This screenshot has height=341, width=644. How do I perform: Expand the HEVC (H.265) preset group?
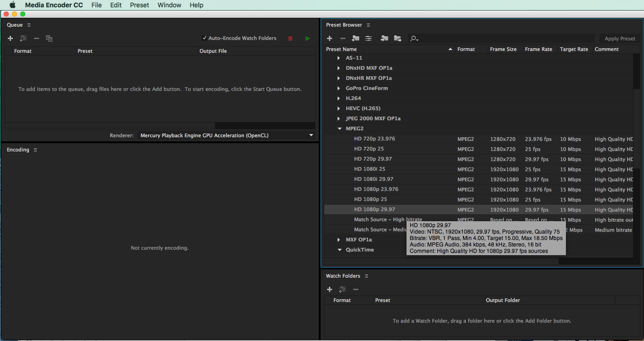pos(339,108)
